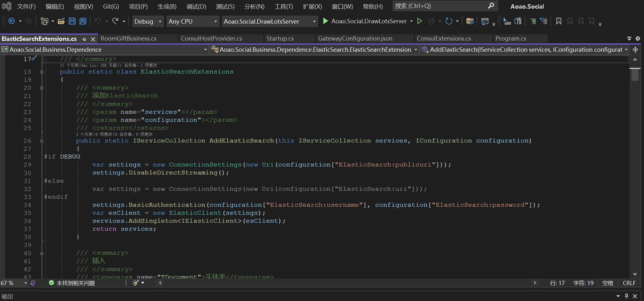This screenshot has height=301, width=644.
Task: Click the vertical scrollbar thumb in the editor
Action: click(x=635, y=74)
